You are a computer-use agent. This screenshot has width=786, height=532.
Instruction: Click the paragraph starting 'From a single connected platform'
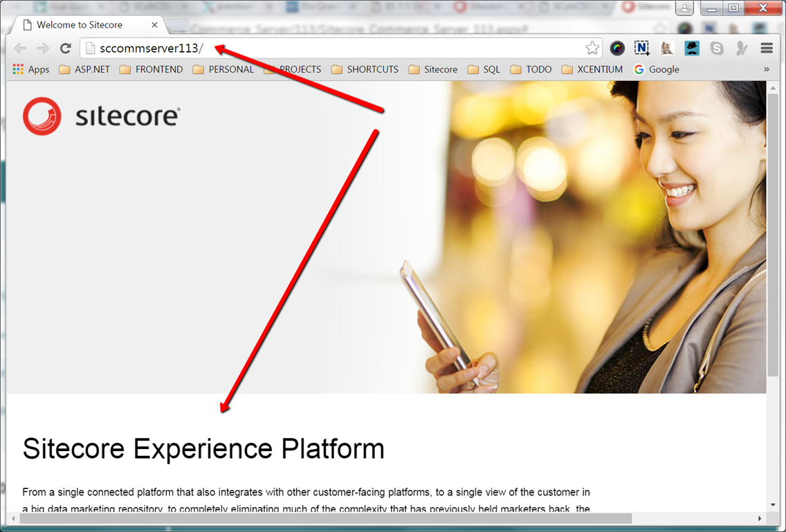[307, 500]
